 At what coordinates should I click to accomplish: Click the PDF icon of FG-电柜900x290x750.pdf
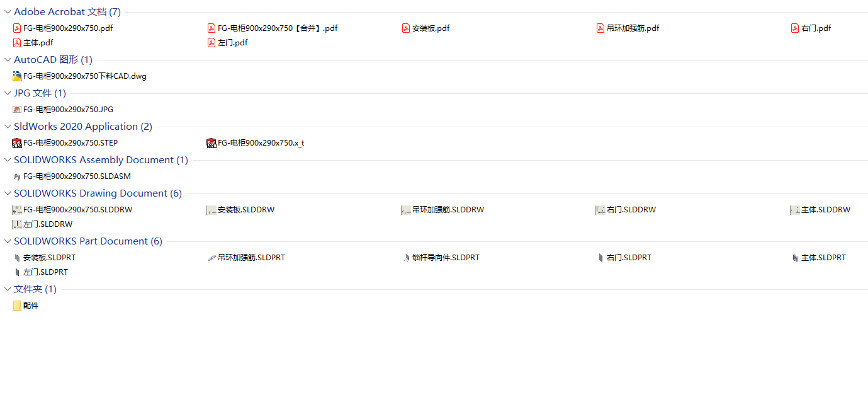17,28
